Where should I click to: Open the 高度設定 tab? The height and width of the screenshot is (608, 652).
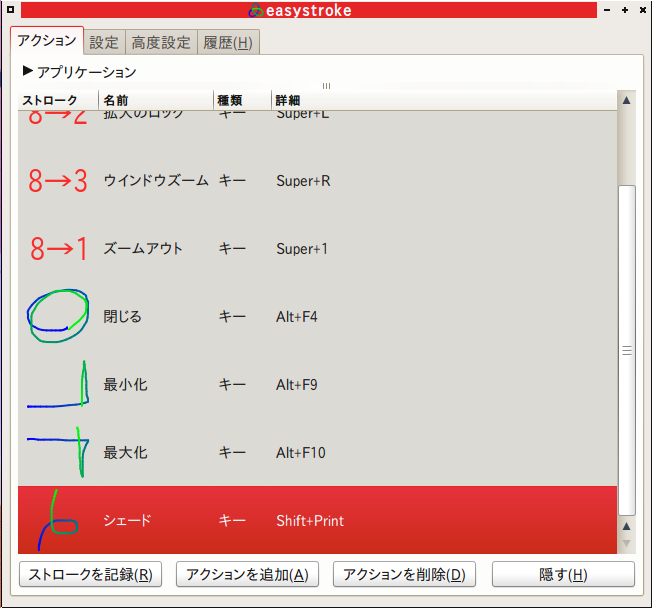coord(161,42)
